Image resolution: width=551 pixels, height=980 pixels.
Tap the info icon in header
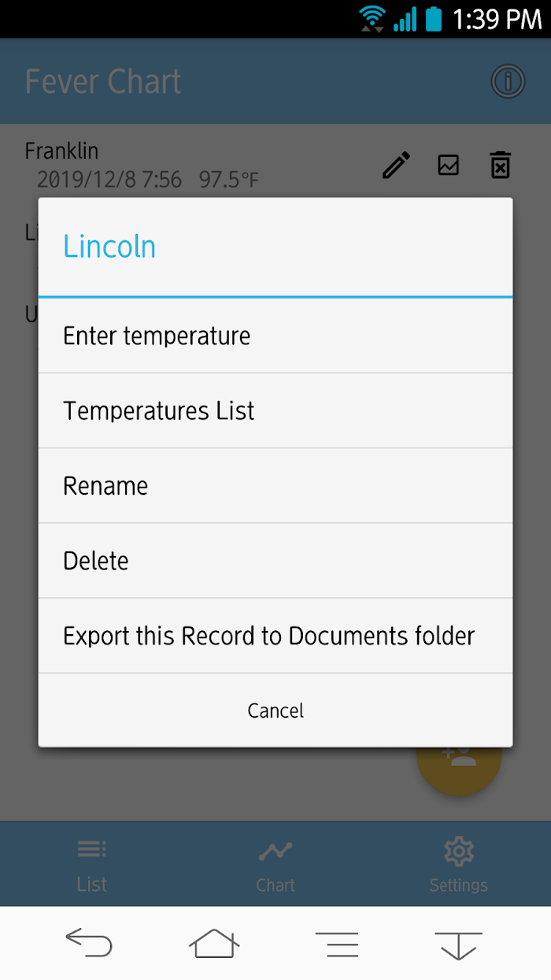(508, 81)
